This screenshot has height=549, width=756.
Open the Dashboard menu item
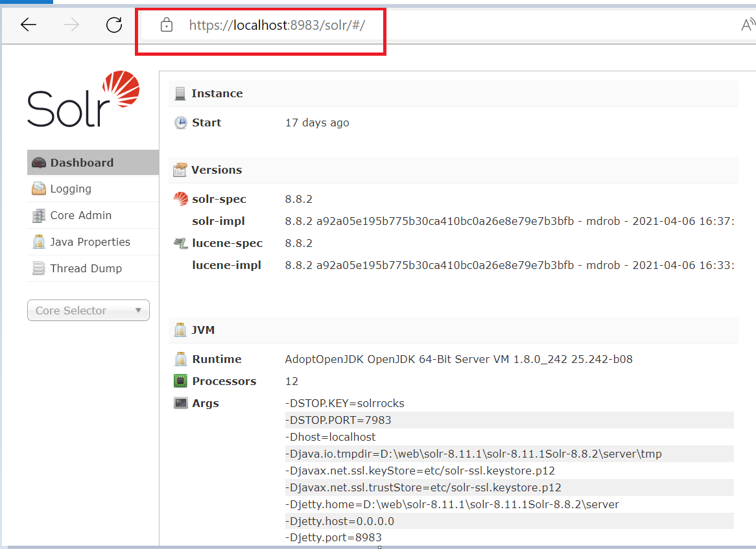coord(93,163)
